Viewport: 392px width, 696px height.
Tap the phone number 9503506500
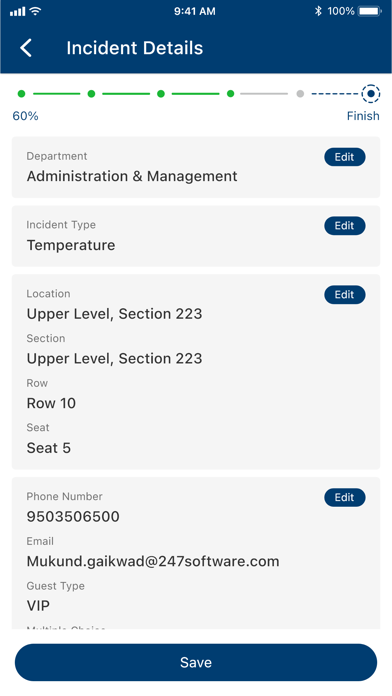73,517
